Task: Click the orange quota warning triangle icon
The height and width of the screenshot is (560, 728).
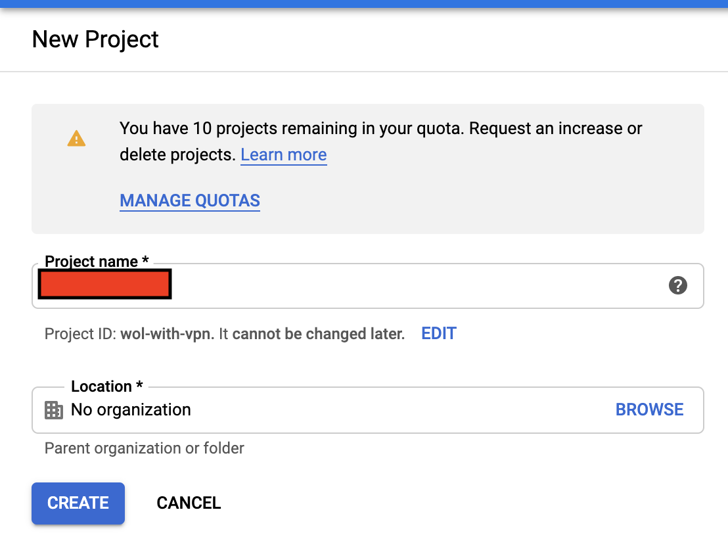Action: (x=77, y=139)
